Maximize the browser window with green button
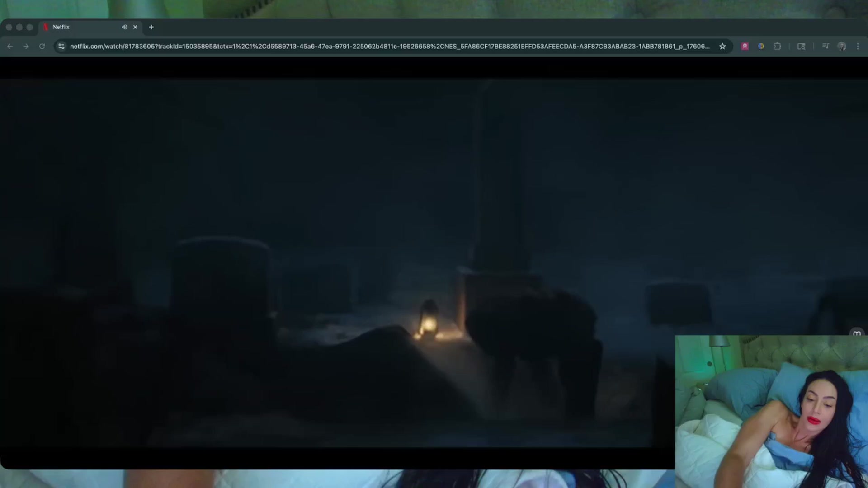The width and height of the screenshot is (868, 488). pos(30,27)
